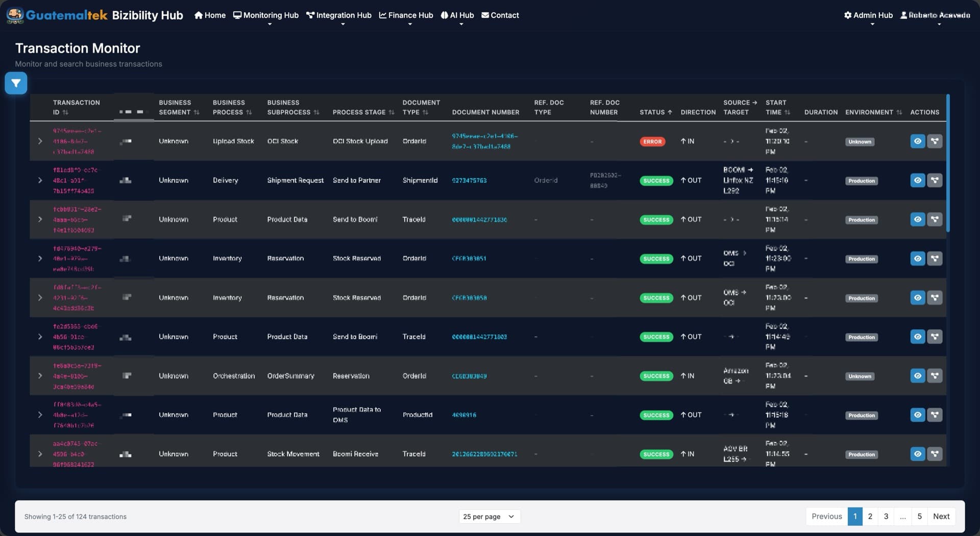Sort by Environment column header
The height and width of the screenshot is (536, 980).
coord(899,112)
